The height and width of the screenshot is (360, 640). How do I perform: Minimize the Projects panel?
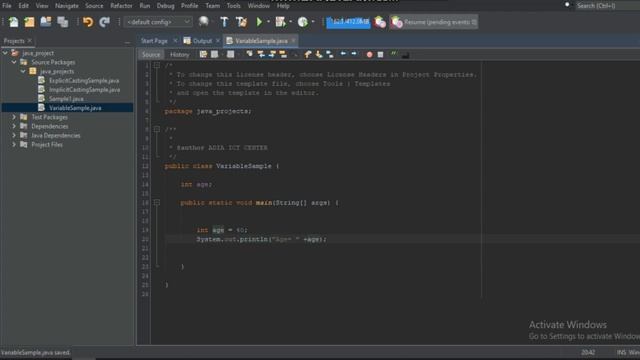point(127,42)
